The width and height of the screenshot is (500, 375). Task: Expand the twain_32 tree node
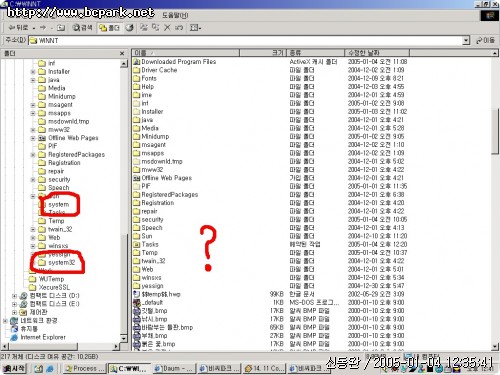33,229
